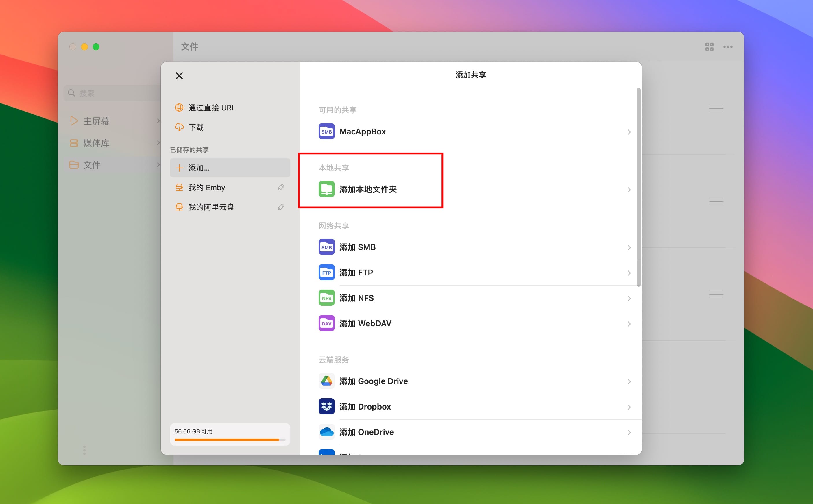The width and height of the screenshot is (813, 504).
Task: Open the chevron for 添加 Dropbox
Action: 629,407
